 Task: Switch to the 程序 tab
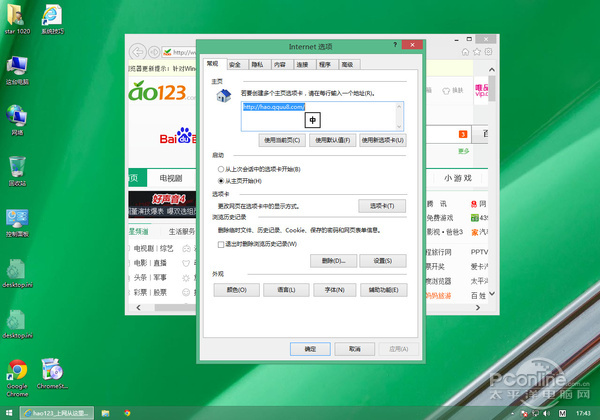325,65
